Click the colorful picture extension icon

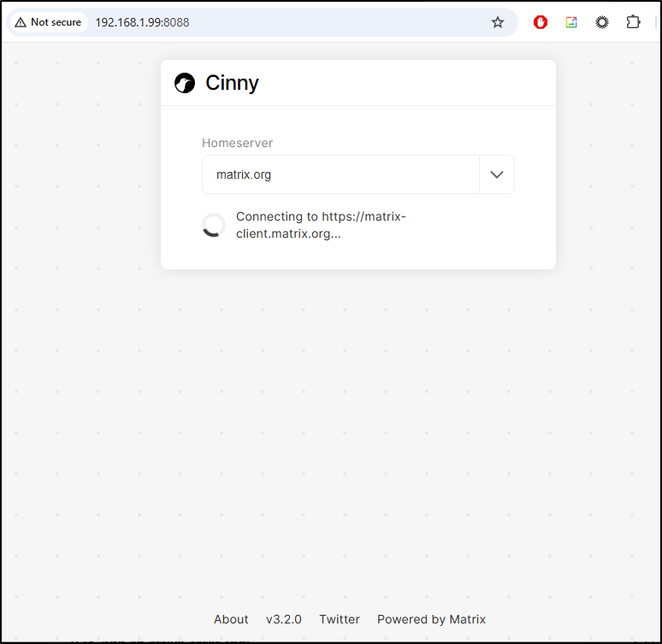(x=571, y=22)
